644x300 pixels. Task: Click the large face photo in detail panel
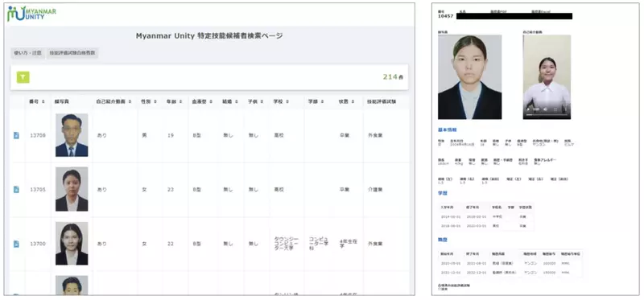pyautogui.click(x=469, y=76)
